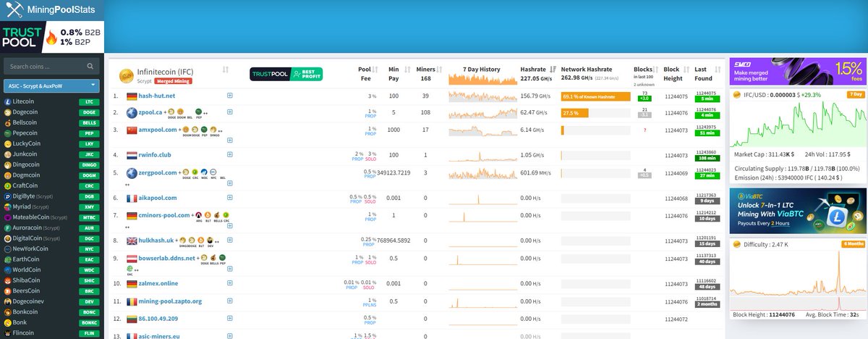Screen dimensions: 868x339
Task: Expand details for aikapool.com row
Action: tap(230, 198)
